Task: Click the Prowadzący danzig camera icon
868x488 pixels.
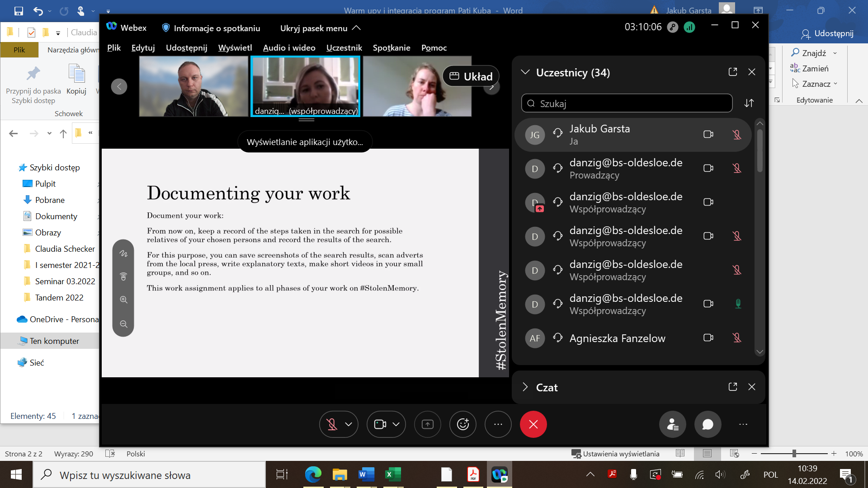Action: pos(708,168)
